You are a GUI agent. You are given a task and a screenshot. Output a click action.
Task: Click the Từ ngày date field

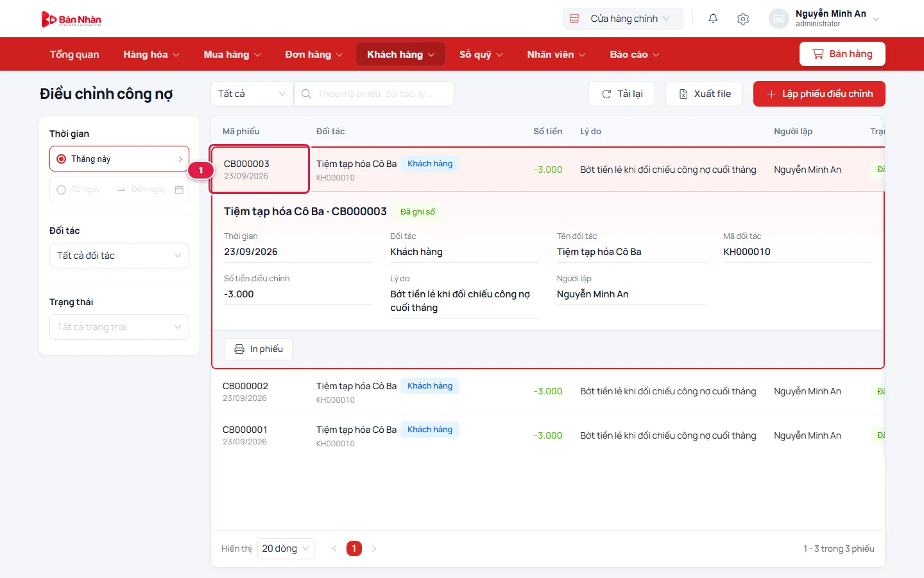pos(86,189)
